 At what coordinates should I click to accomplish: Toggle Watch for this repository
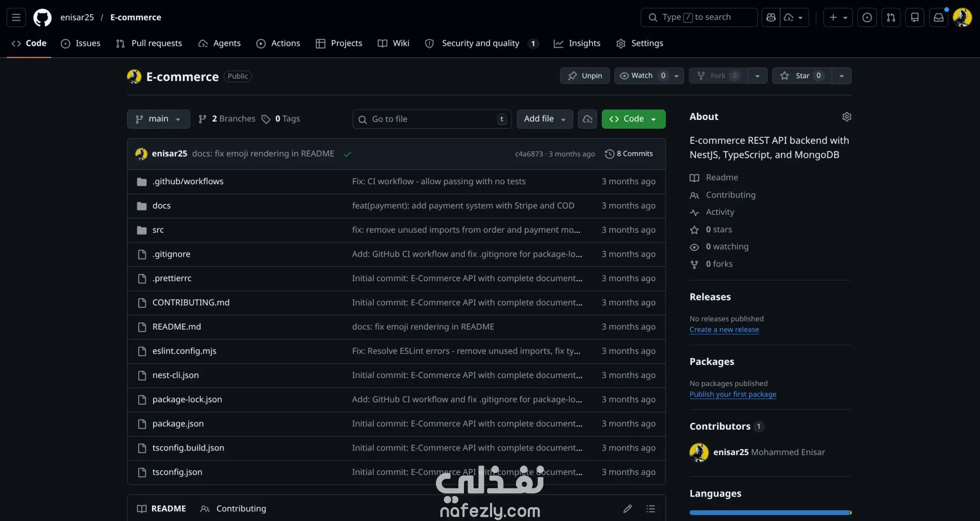pos(642,76)
